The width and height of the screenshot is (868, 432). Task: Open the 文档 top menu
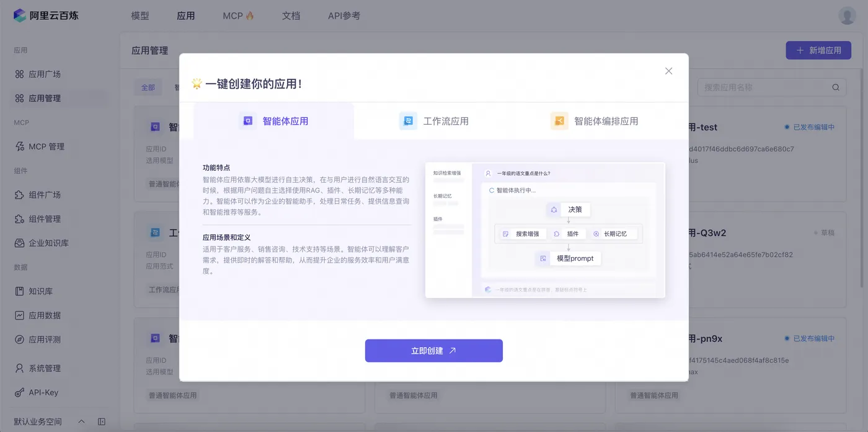[x=291, y=16]
